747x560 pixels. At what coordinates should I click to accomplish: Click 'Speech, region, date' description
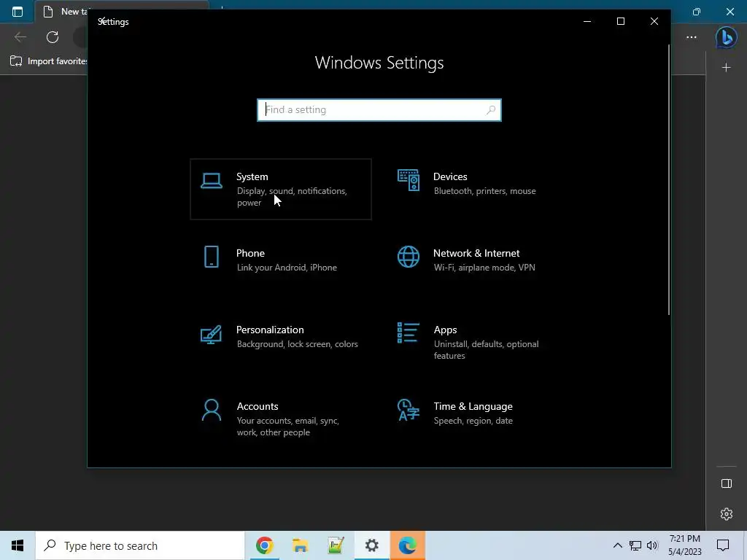coord(473,421)
